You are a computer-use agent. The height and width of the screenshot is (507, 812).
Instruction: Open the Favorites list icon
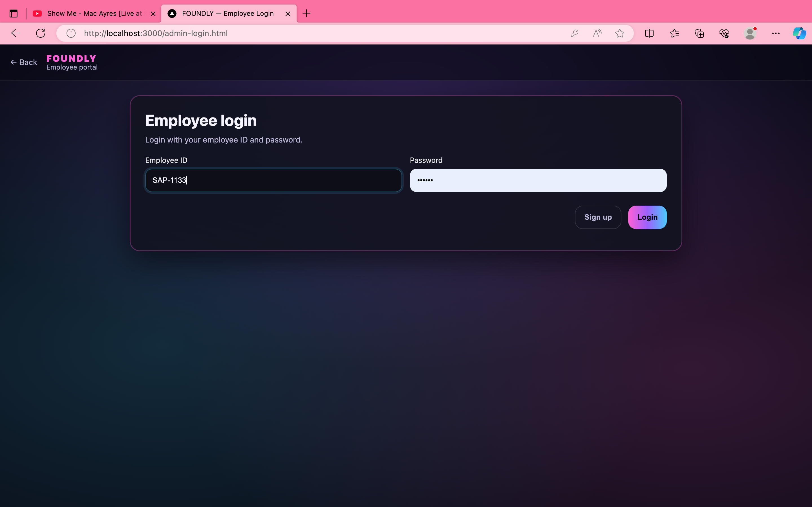click(x=674, y=33)
